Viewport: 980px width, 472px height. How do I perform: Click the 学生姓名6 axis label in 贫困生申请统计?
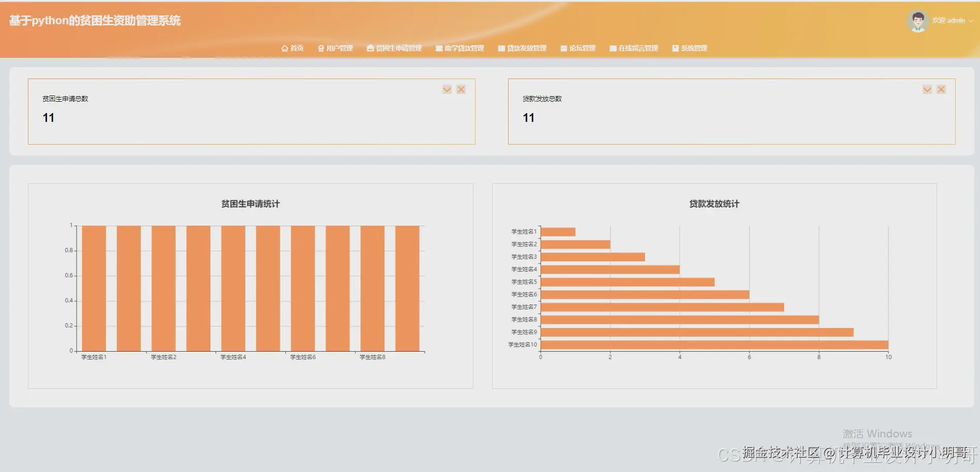(x=303, y=357)
